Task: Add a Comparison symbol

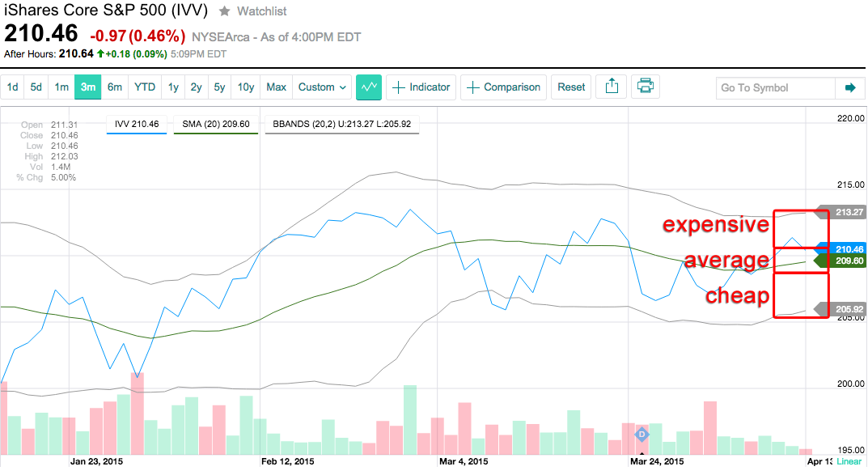Action: tap(504, 87)
